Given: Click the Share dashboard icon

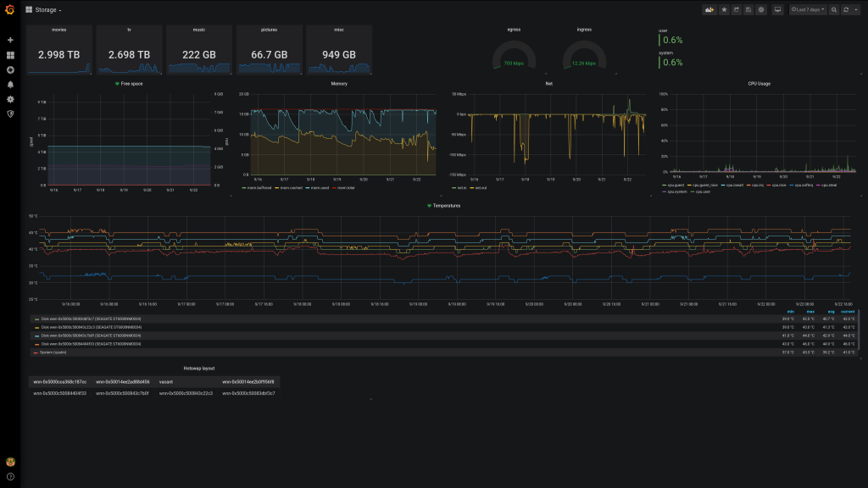Looking at the screenshot, I should (737, 9).
